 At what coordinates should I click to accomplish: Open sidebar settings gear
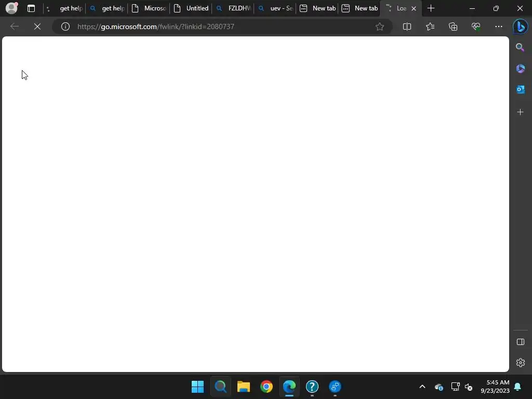(x=520, y=363)
